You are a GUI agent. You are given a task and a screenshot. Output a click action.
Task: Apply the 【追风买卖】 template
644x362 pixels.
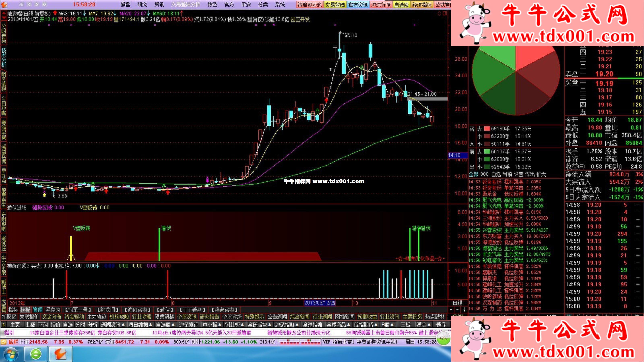(x=138, y=310)
